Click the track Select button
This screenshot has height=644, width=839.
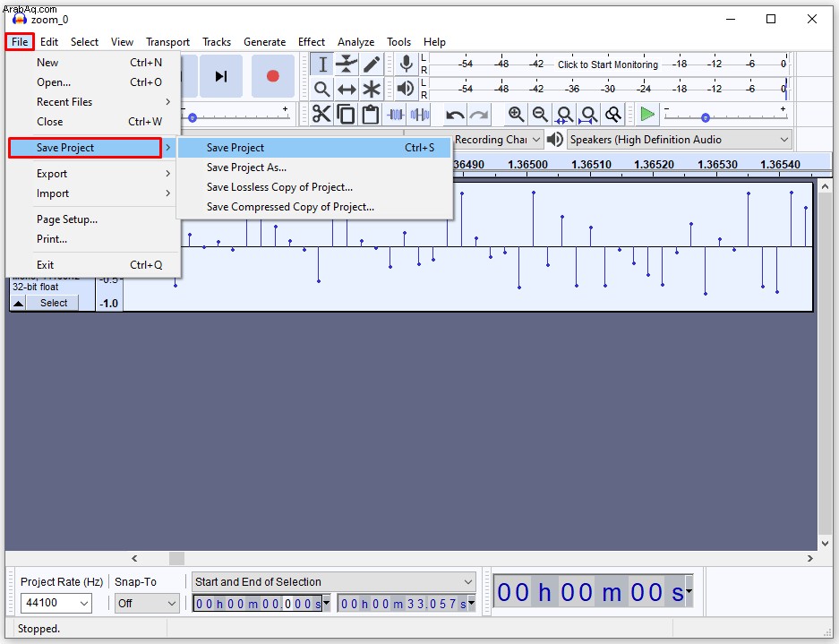tap(54, 303)
